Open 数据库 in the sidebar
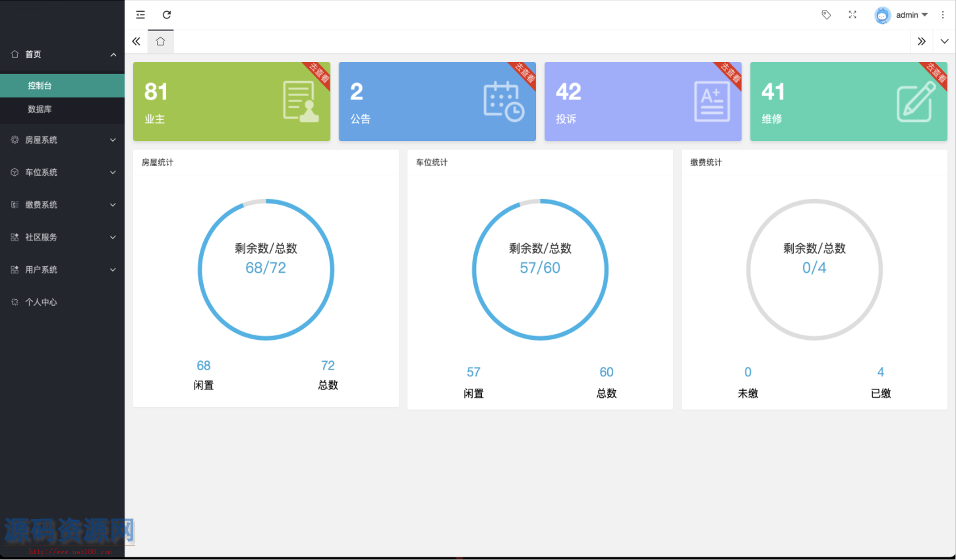 62,109
